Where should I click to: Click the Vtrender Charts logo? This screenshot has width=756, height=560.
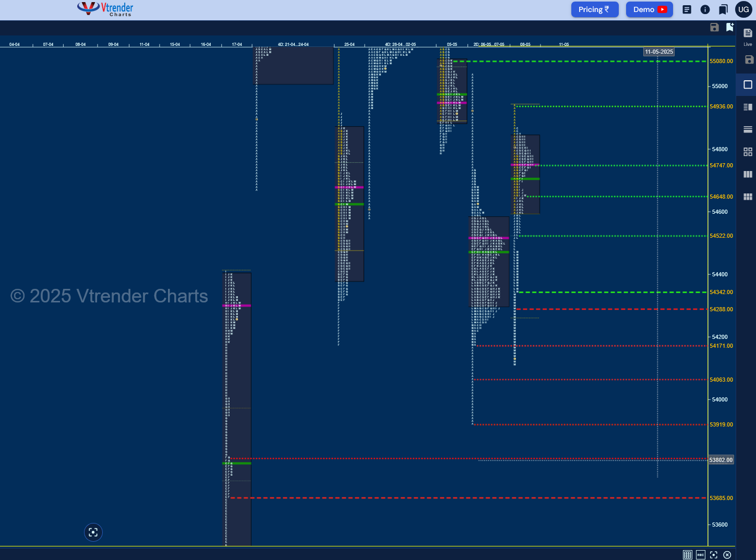(105, 9)
